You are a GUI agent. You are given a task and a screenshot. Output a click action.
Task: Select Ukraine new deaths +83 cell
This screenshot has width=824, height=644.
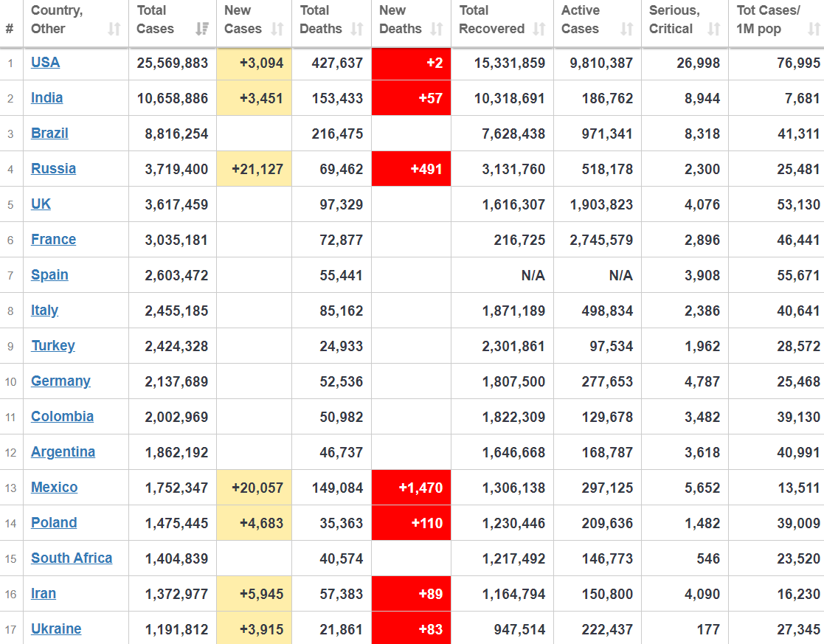pyautogui.click(x=411, y=629)
